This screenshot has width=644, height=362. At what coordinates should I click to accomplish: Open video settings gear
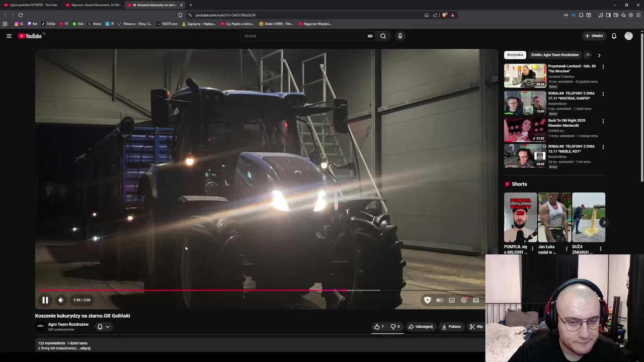[464, 300]
